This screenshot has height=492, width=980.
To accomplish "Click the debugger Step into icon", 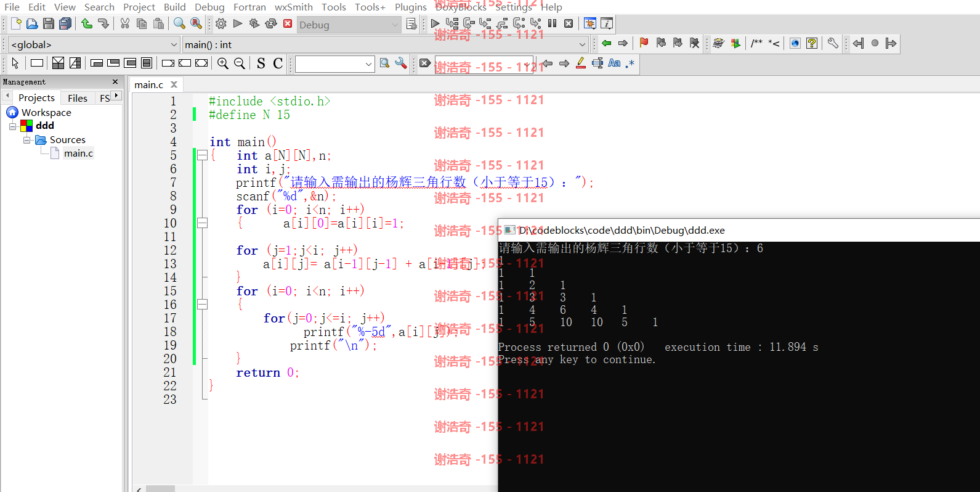I will 485,23.
